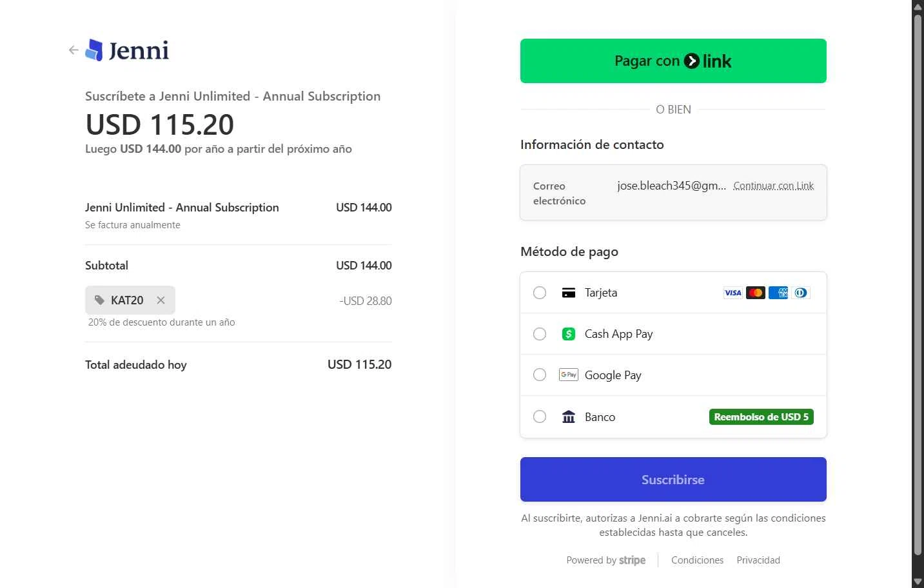This screenshot has height=588, width=924.
Task: Click the page vertical scrollbar
Action: tap(918, 284)
